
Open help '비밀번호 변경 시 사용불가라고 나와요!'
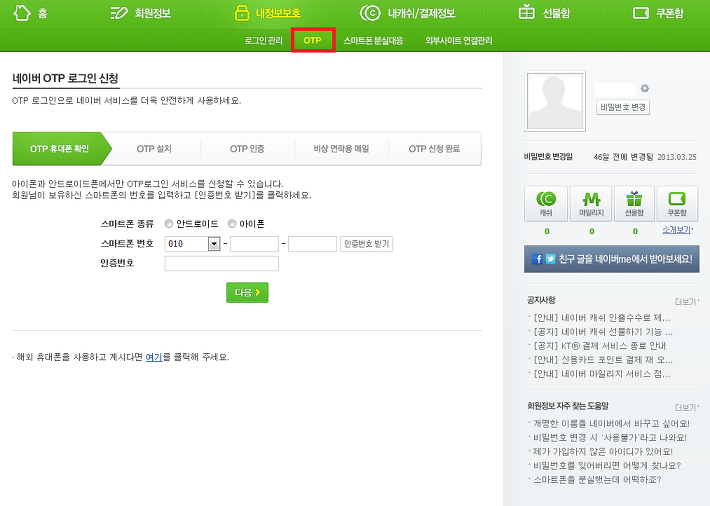610,438
